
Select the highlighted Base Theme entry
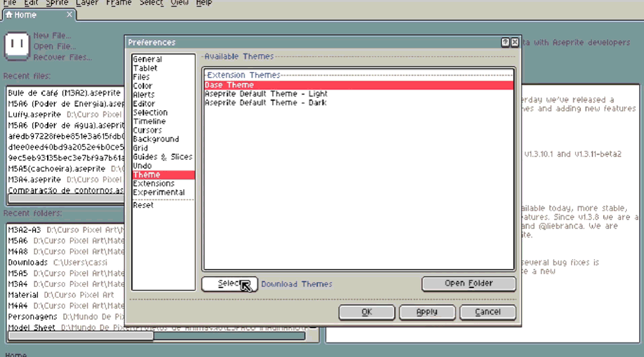(359, 85)
